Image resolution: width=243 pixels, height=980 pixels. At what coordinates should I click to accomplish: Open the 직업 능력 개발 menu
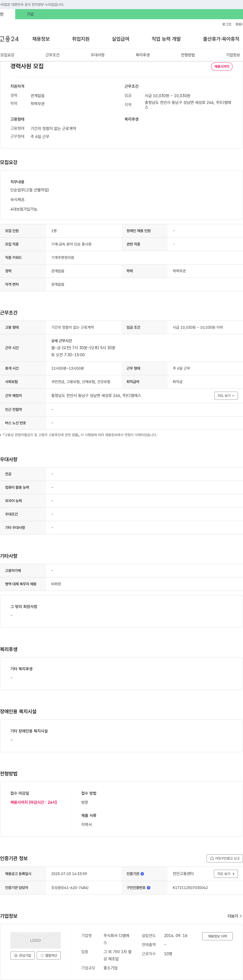(x=166, y=39)
